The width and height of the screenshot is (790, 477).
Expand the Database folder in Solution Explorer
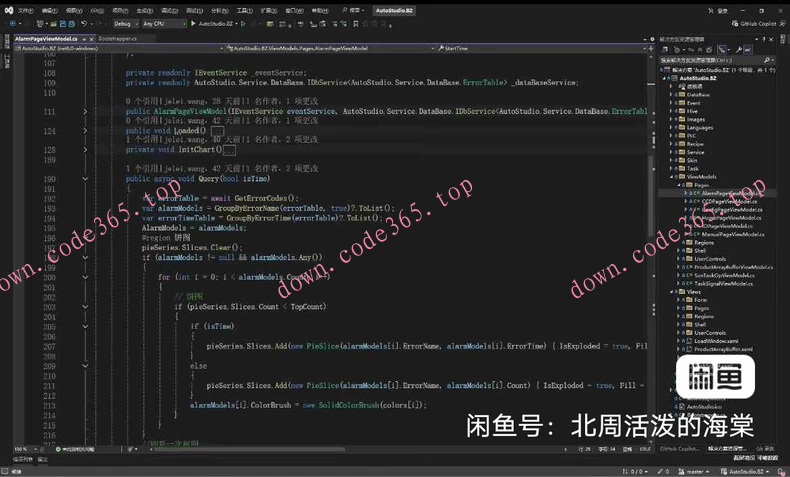(x=672, y=95)
